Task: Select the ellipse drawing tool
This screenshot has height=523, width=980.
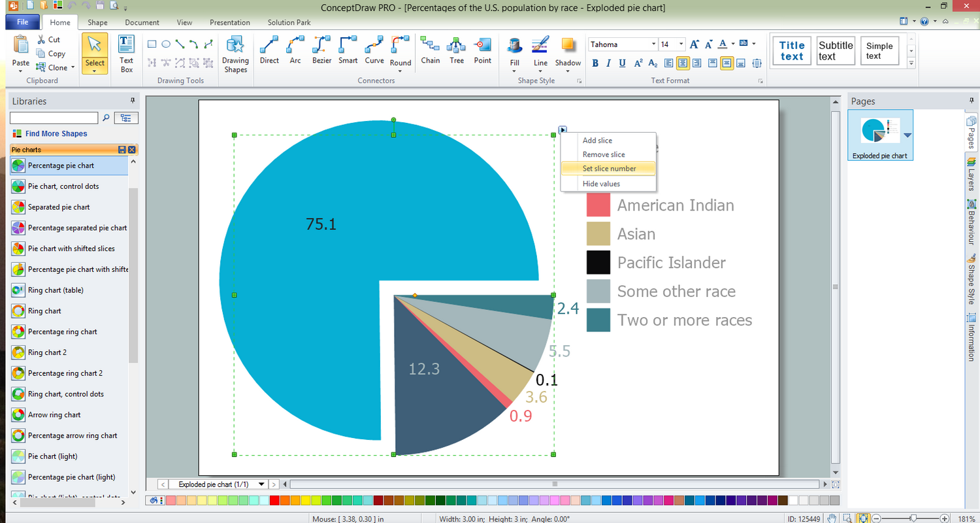Action: pyautogui.click(x=165, y=43)
